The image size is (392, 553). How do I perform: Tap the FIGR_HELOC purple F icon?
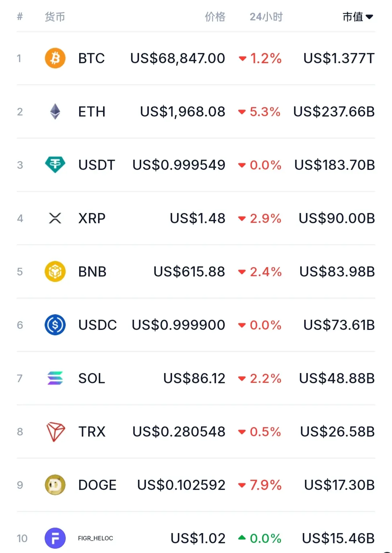pyautogui.click(x=55, y=538)
